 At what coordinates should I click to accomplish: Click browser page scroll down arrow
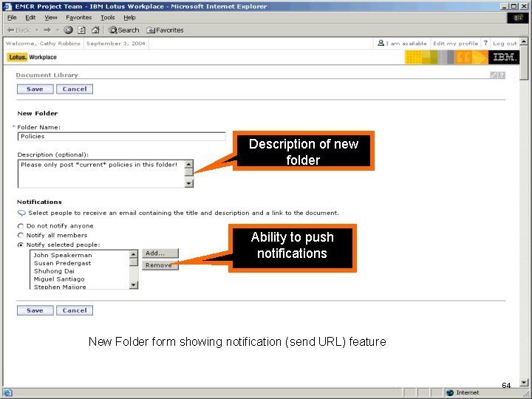coord(524,383)
